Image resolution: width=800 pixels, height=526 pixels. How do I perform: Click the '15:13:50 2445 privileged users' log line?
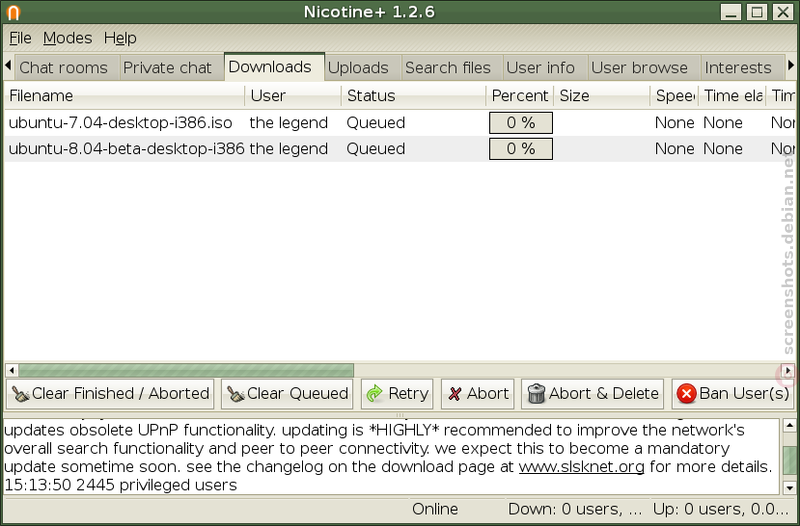(x=121, y=485)
